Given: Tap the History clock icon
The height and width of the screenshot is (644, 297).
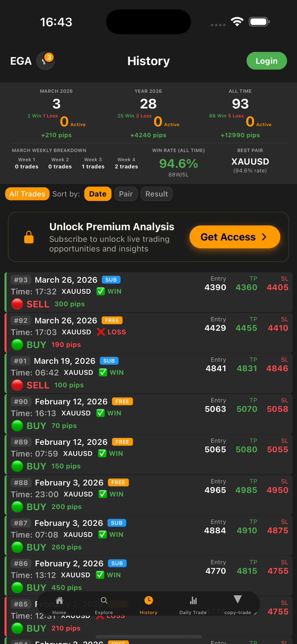Looking at the screenshot, I should (148, 600).
